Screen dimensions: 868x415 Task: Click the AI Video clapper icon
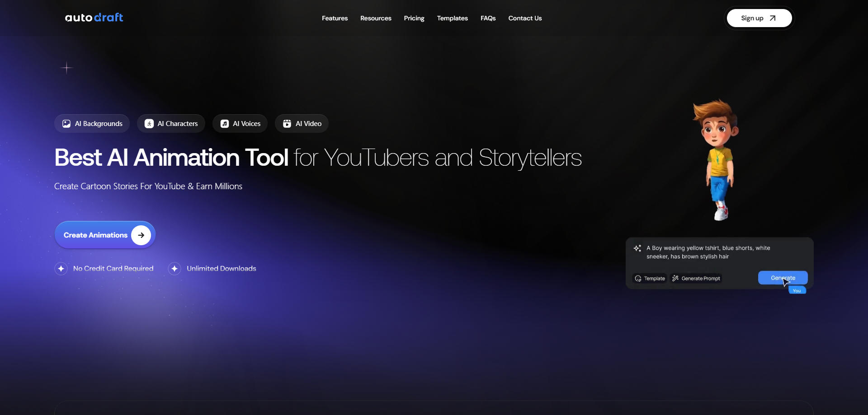pyautogui.click(x=287, y=124)
